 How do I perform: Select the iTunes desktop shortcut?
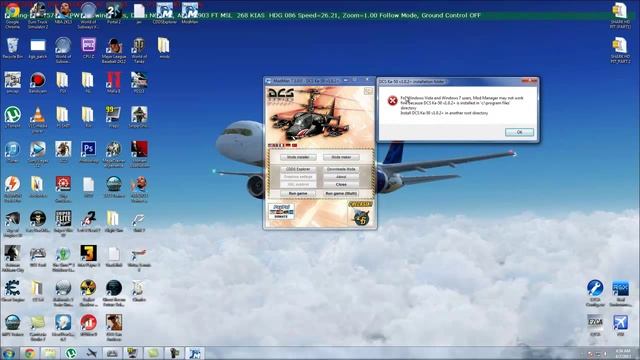point(12,152)
